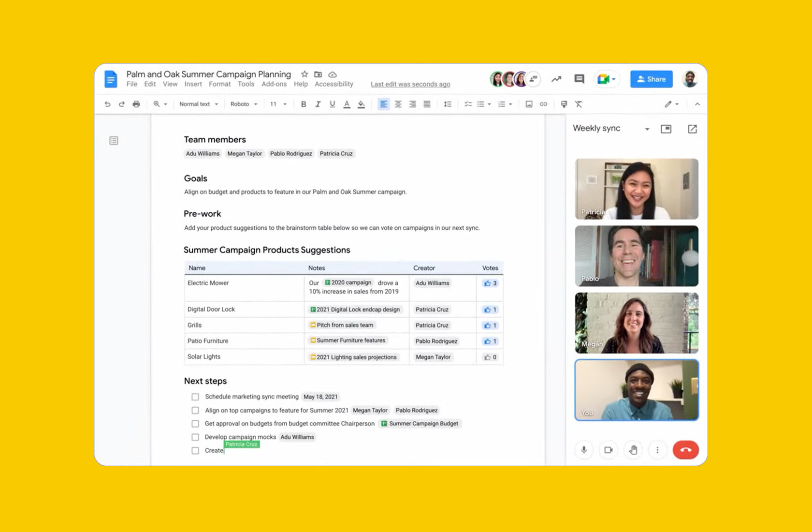Open the File menu
The width and height of the screenshot is (812, 532).
click(x=132, y=84)
